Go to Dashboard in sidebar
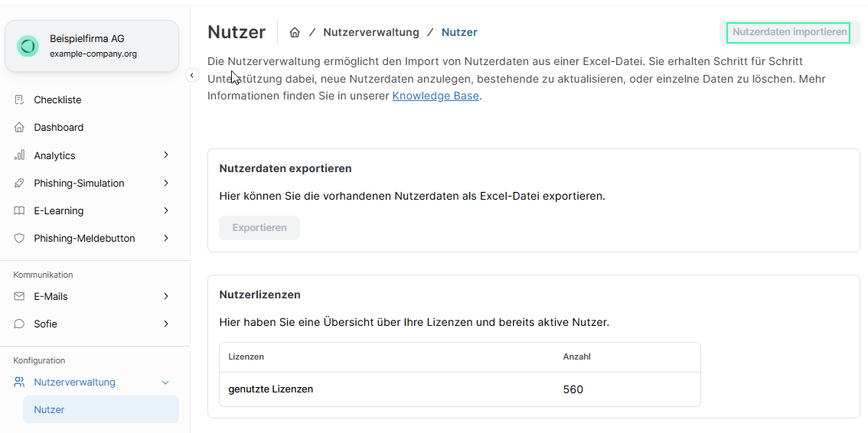The height and width of the screenshot is (433, 868). click(59, 128)
